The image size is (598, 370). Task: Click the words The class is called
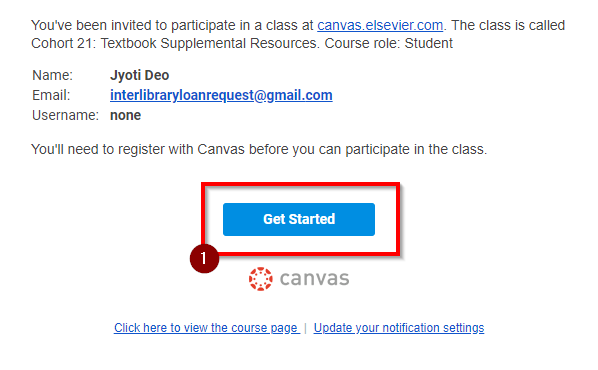pos(508,26)
